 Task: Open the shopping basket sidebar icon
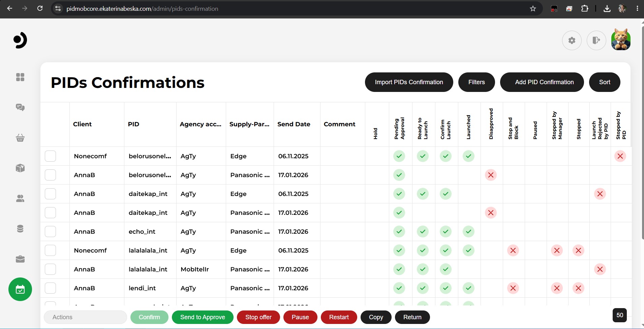(20, 138)
